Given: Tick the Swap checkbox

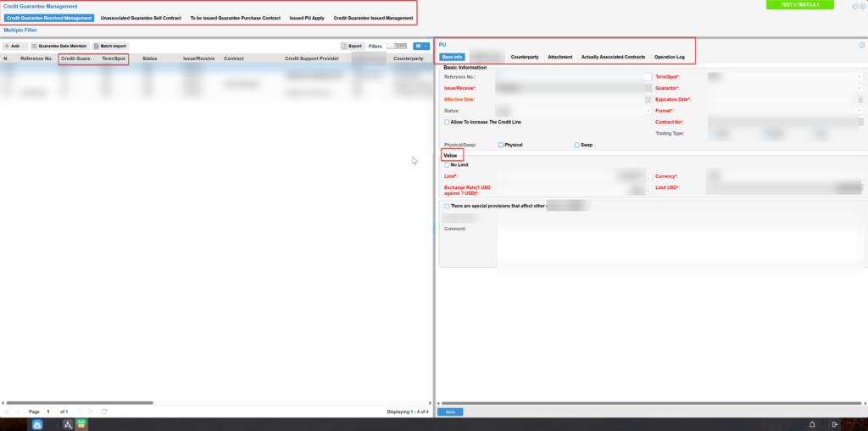Looking at the screenshot, I should [577, 145].
